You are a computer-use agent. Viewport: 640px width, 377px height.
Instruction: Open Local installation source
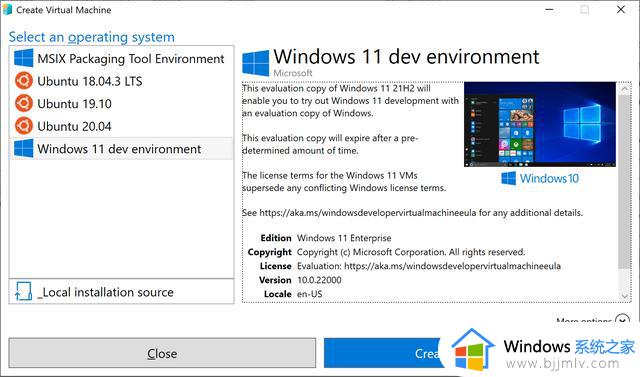point(122,291)
